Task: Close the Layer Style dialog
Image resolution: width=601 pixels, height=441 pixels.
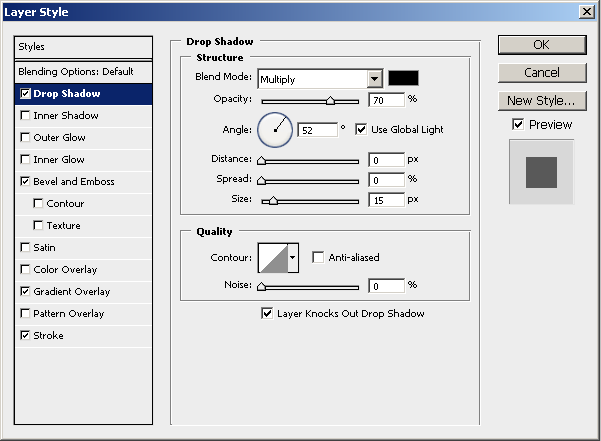Action: coord(585,11)
